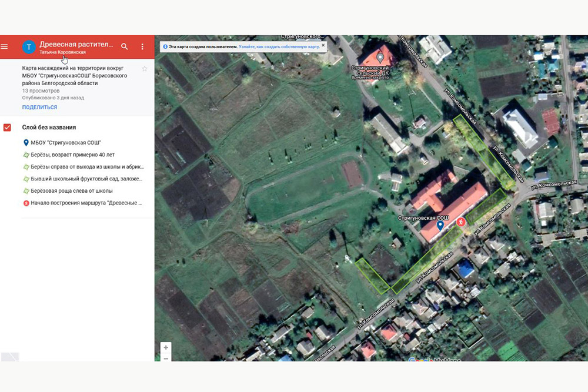This screenshot has height=392, width=588.
Task: Select 'Берёзовая роща слева от школы' item
Action: click(71, 191)
